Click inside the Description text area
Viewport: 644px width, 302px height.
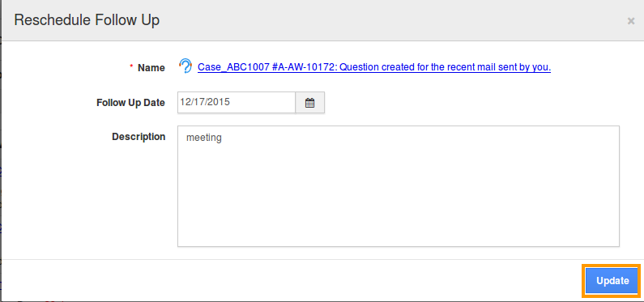pos(399,186)
